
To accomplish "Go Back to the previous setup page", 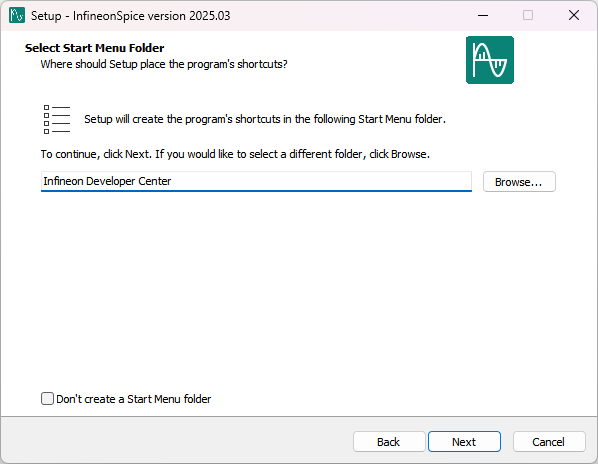I will pyautogui.click(x=389, y=442).
